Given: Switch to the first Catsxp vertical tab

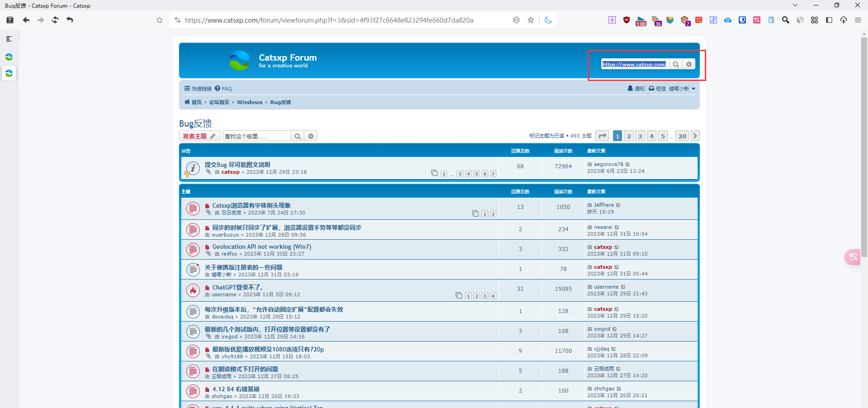Looking at the screenshot, I should tap(9, 57).
